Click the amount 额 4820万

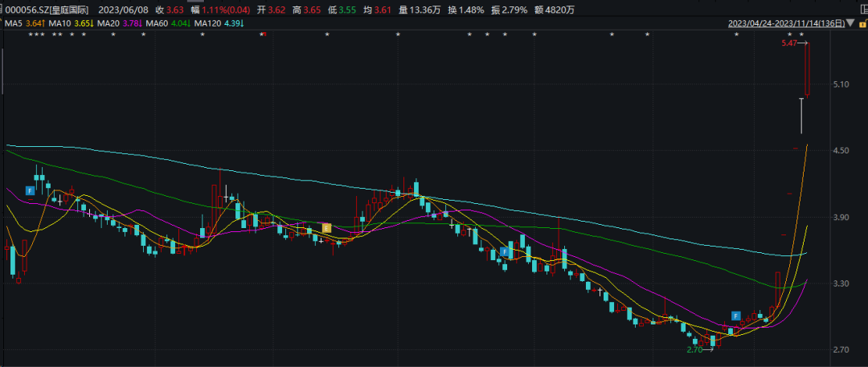coord(554,10)
